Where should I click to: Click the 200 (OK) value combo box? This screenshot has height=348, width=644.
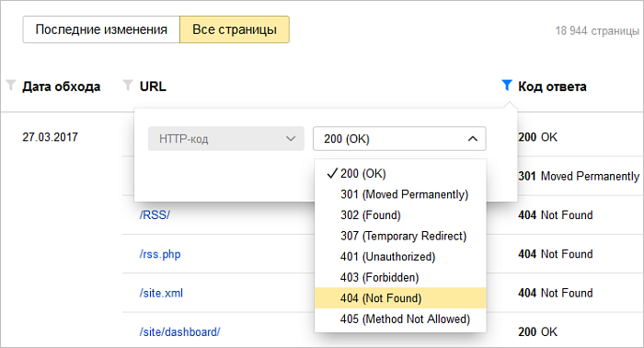coord(399,139)
